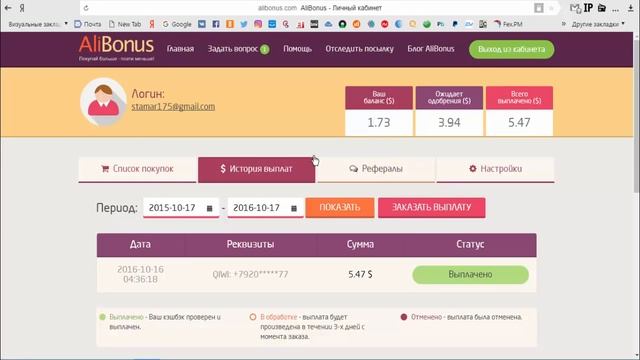Click the Реквизиты column header
Screen dimensions: 640x360
click(x=250, y=244)
